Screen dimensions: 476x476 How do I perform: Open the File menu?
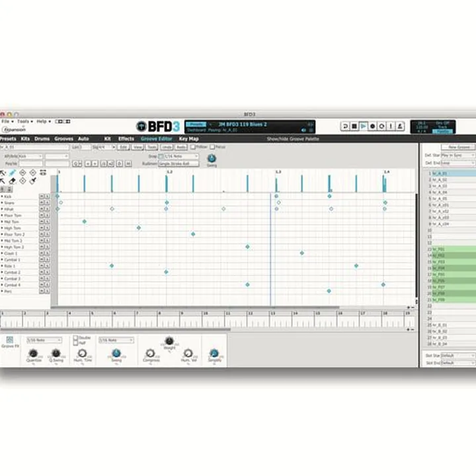point(7,122)
